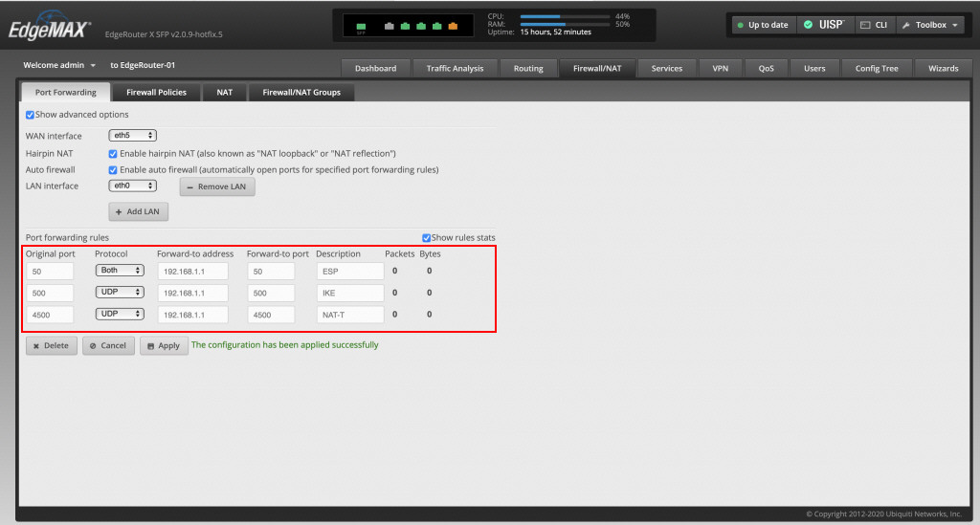The height and width of the screenshot is (525, 980).
Task: Click the Forward-to address field in NAT-T row
Action: point(192,315)
